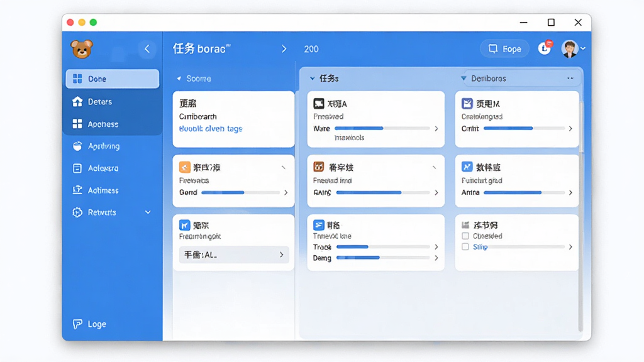Open the notifications bell with red badge
Viewport: 644px width, 362px height.
545,48
